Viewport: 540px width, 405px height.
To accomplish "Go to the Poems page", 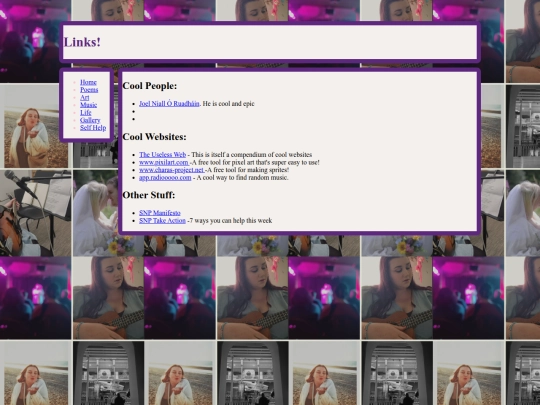I will pyautogui.click(x=89, y=90).
